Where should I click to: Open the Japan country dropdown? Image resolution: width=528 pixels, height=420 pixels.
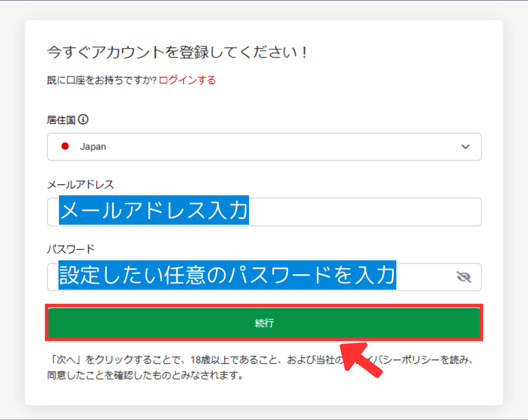pos(264,147)
